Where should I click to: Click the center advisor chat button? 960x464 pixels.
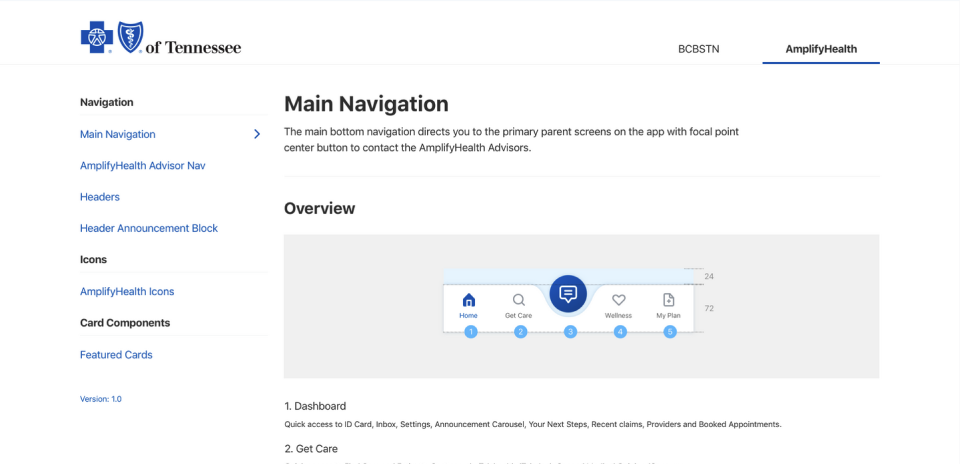coord(568,294)
